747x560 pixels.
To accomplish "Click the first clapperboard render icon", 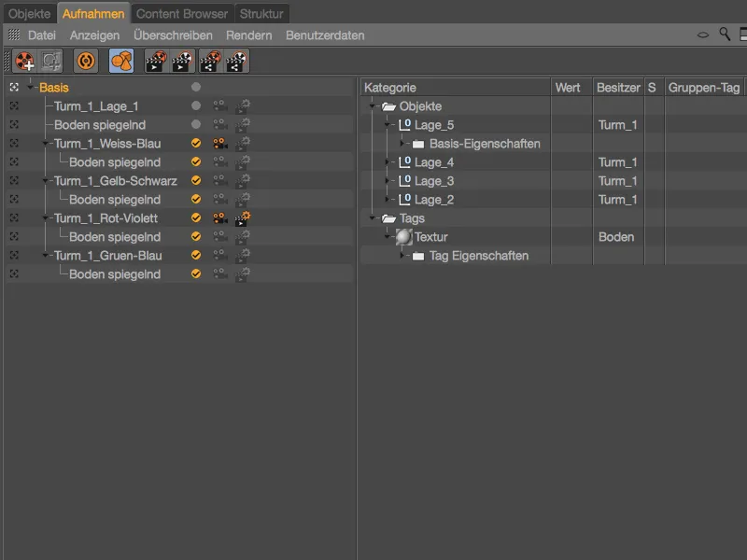I will tap(156, 61).
